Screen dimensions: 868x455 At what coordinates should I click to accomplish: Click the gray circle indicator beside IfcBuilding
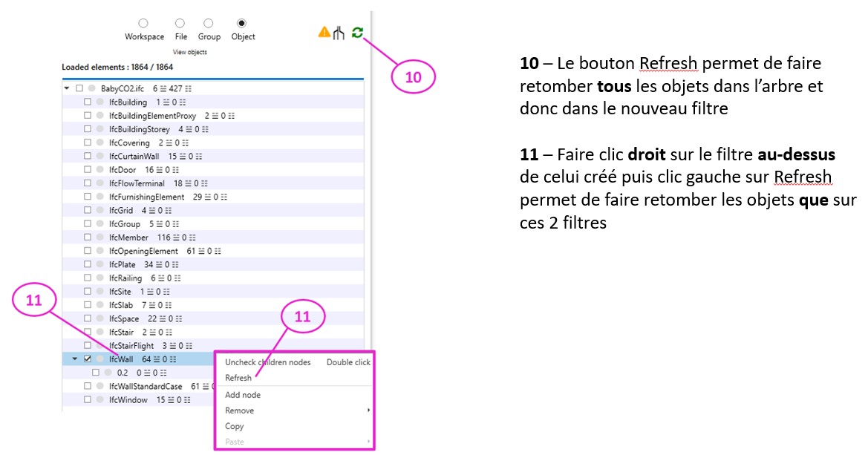click(x=100, y=102)
